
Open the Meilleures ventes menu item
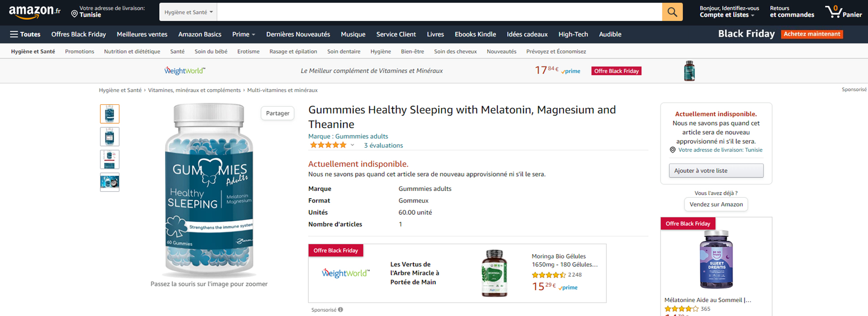click(x=142, y=34)
